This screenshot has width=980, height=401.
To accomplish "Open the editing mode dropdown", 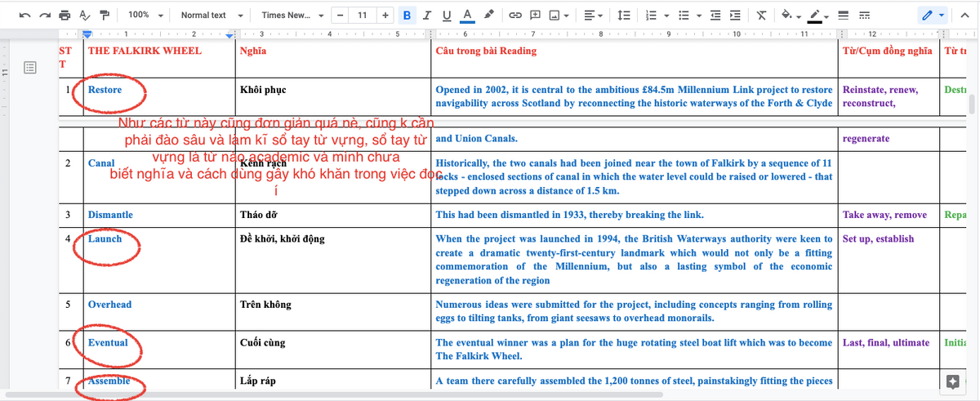I will pyautogui.click(x=932, y=15).
